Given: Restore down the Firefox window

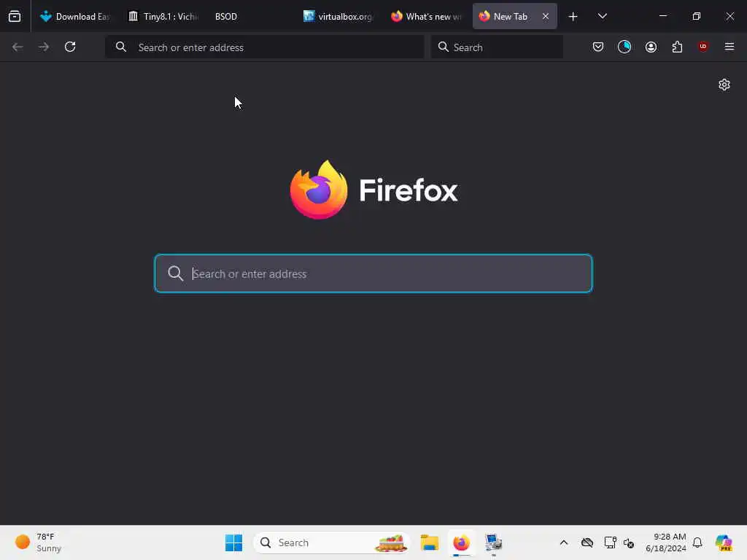Looking at the screenshot, I should coord(697,16).
